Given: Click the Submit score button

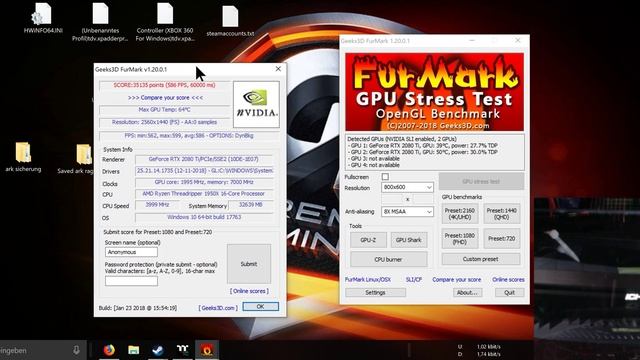Looking at the screenshot, I should pyautogui.click(x=249, y=264).
